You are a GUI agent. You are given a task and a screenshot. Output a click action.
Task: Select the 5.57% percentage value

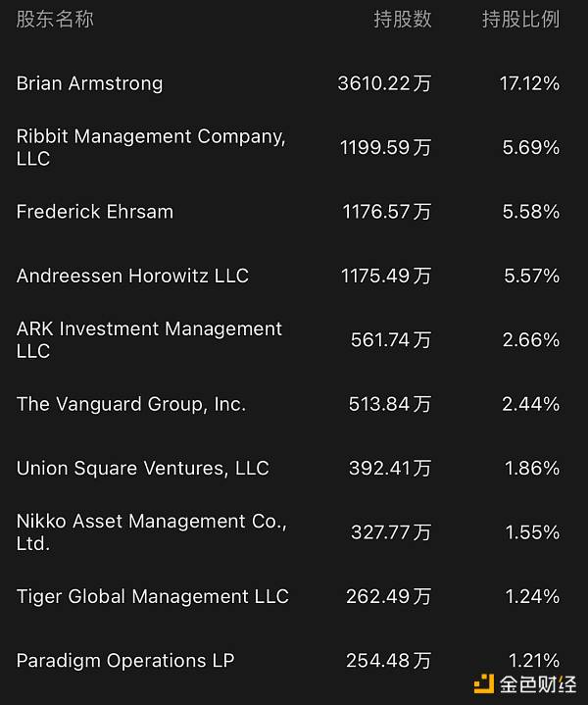531,276
